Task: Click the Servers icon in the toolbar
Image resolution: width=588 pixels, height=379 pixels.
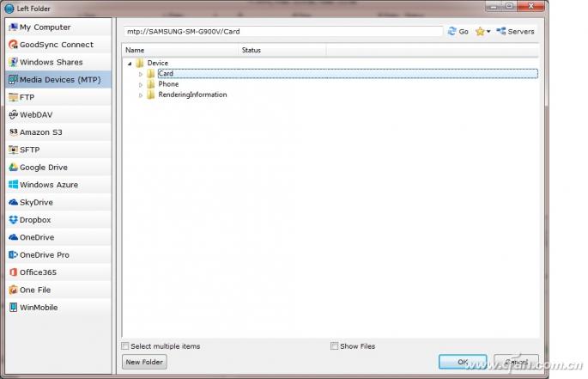Action: coord(501,31)
